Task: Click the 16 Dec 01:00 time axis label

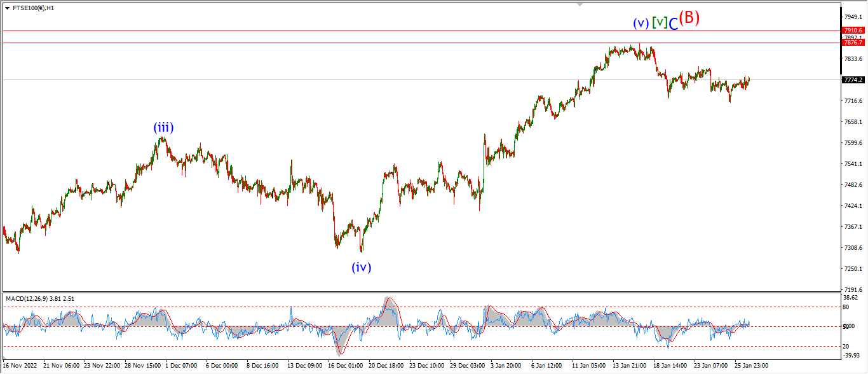Action: pos(345,366)
